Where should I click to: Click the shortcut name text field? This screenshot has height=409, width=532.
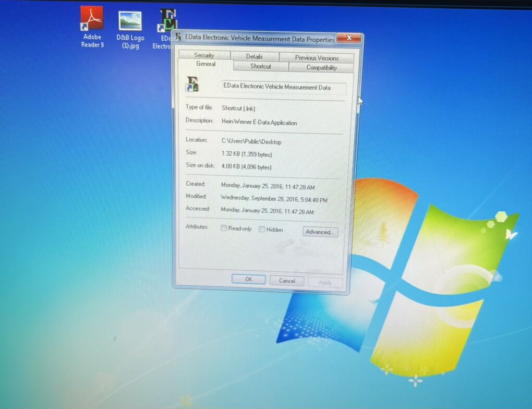pyautogui.click(x=283, y=88)
